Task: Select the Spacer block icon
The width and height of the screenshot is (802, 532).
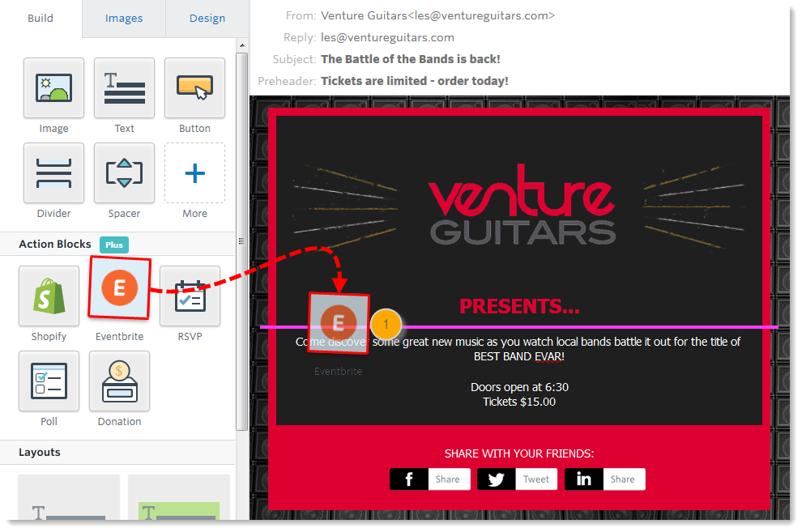Action: (124, 173)
